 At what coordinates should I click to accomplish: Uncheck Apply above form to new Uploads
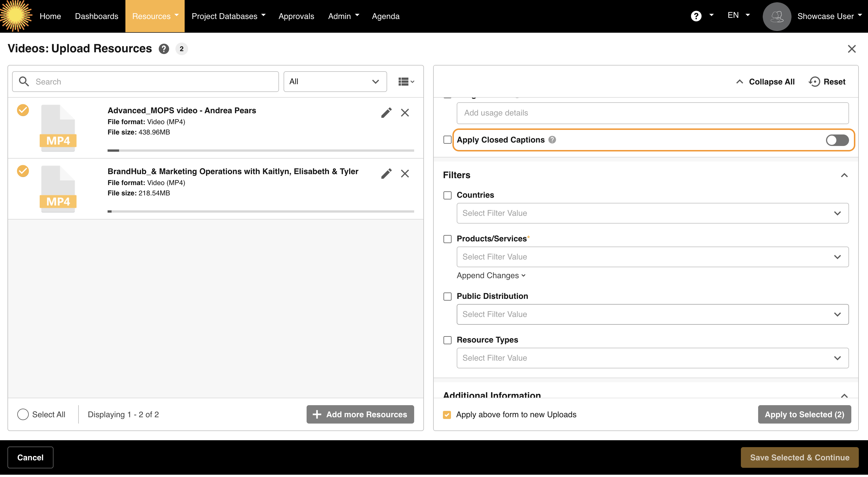[x=447, y=415]
